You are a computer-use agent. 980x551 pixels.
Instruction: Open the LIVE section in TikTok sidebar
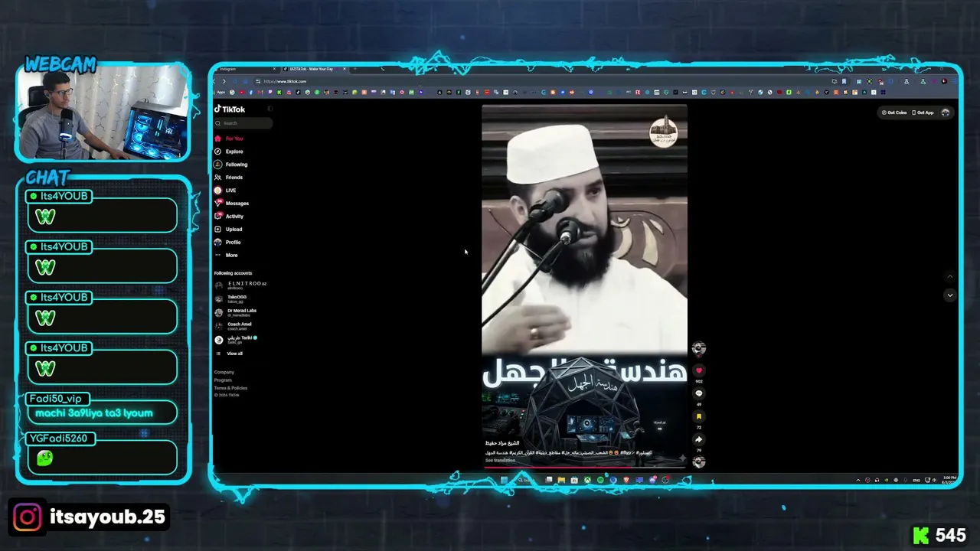click(x=226, y=191)
